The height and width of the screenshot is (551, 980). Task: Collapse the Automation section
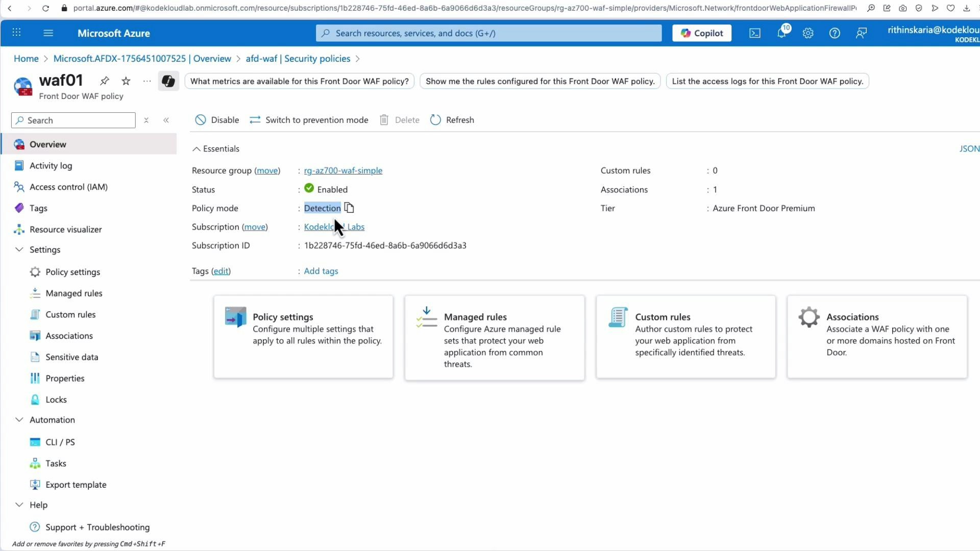pos(19,419)
